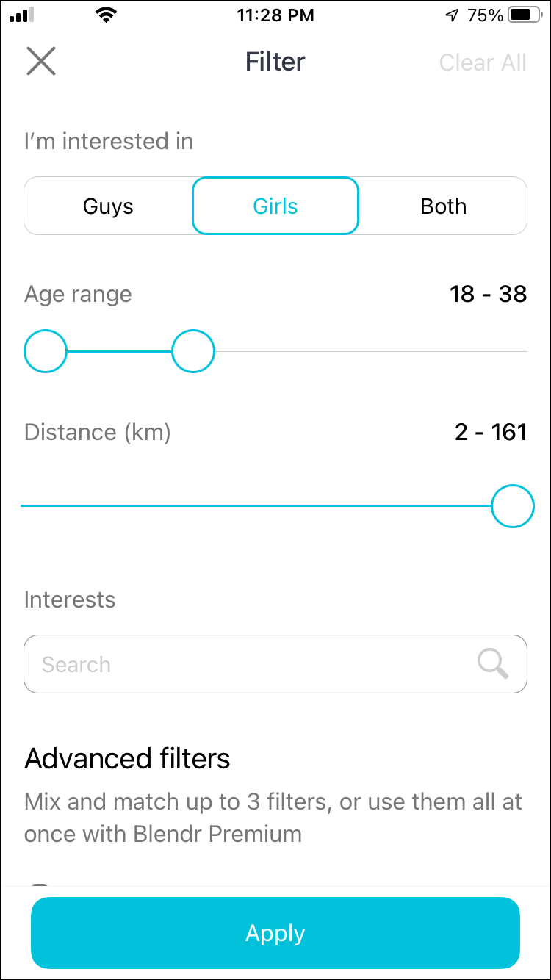Tap the 2 - 161 distance value
This screenshot has width=551, height=980.
click(491, 432)
